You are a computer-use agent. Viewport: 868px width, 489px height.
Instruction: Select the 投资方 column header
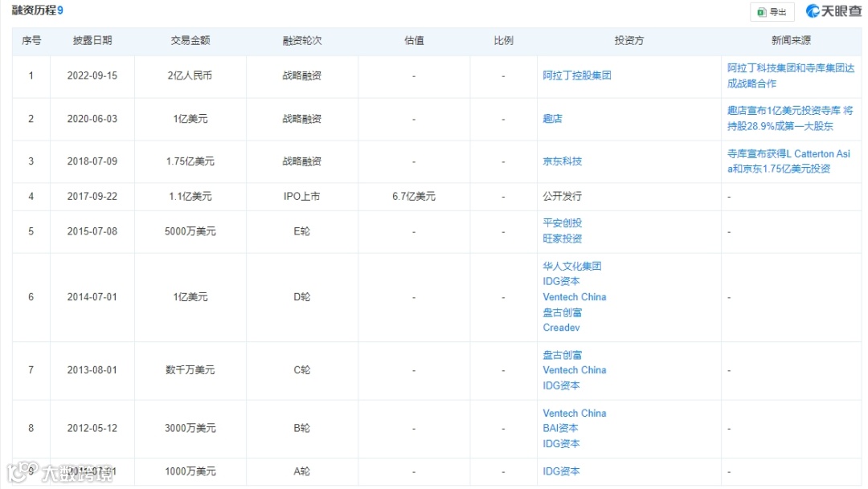(628, 40)
